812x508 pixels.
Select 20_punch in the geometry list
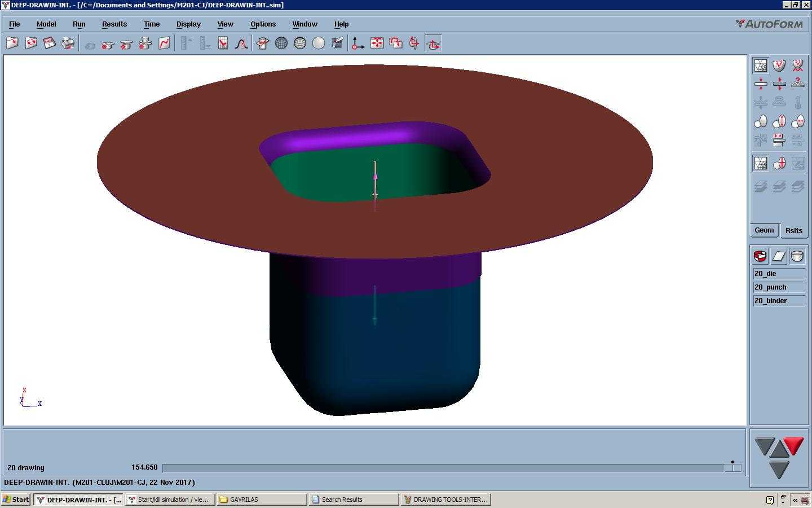pyautogui.click(x=779, y=287)
